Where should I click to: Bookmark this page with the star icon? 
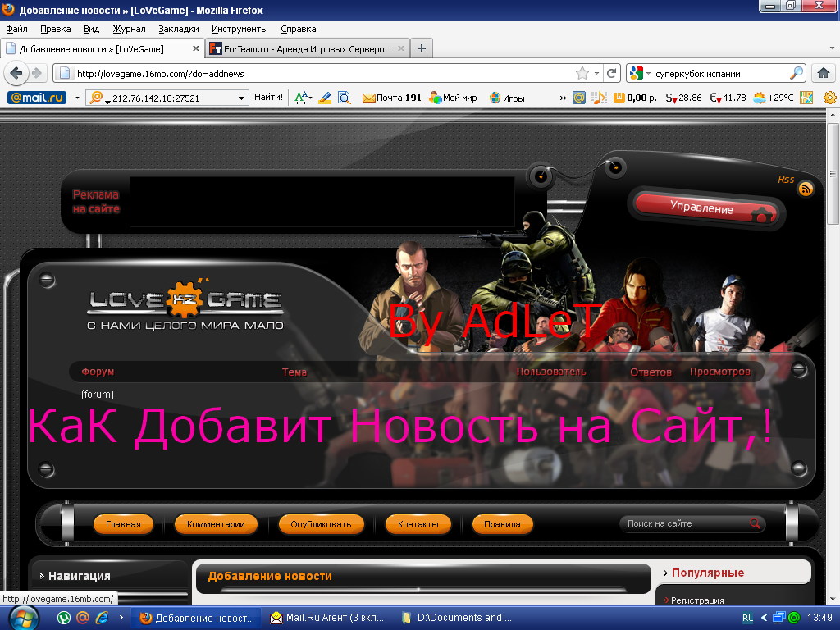pyautogui.click(x=582, y=73)
